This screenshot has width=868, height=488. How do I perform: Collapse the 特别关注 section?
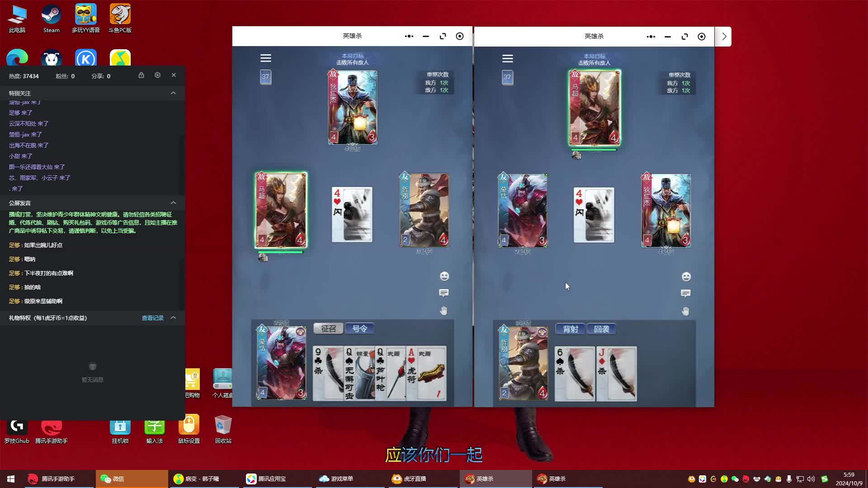pyautogui.click(x=173, y=93)
